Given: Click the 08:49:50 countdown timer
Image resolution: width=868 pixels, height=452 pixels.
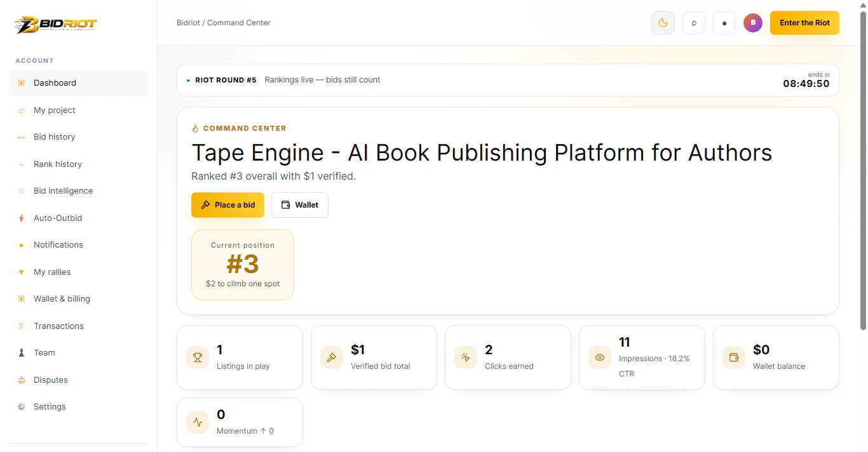Looking at the screenshot, I should [x=806, y=84].
